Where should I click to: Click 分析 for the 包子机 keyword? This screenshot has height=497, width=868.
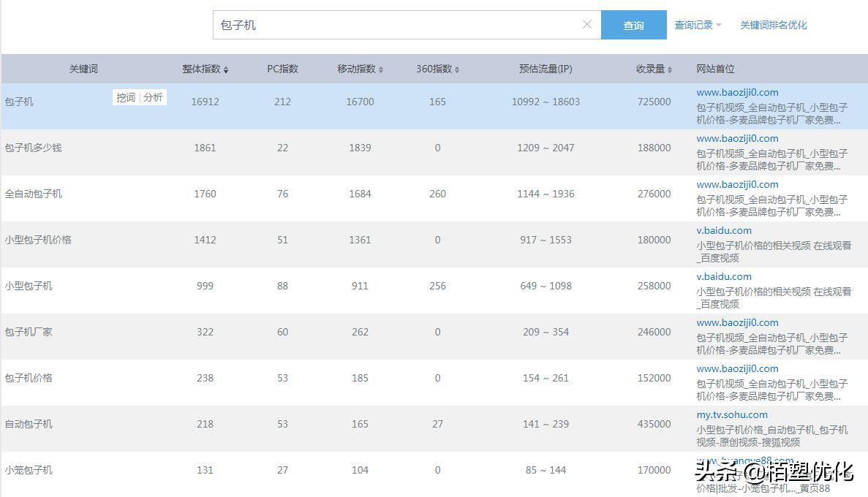coord(154,97)
